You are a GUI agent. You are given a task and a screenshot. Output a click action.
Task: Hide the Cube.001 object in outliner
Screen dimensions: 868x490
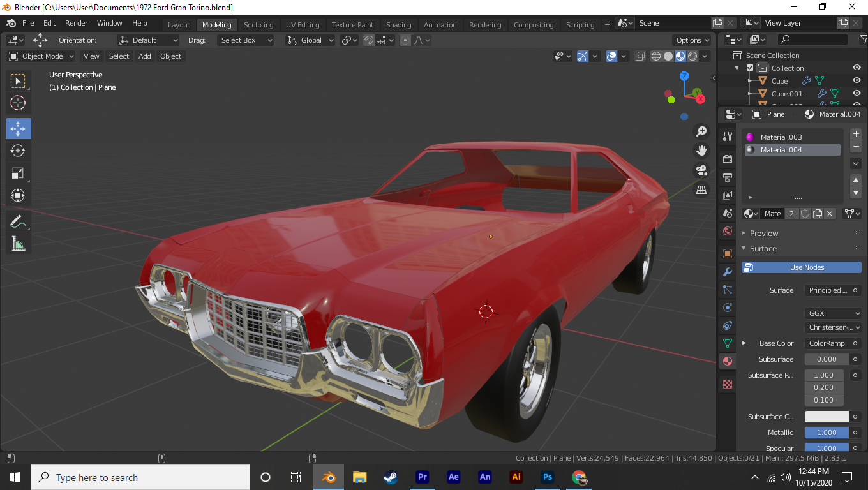(857, 94)
